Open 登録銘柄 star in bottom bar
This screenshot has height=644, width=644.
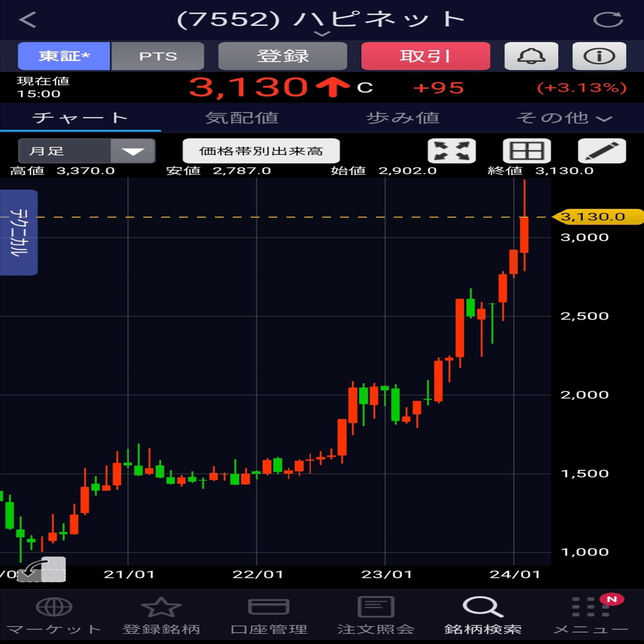[x=161, y=615]
